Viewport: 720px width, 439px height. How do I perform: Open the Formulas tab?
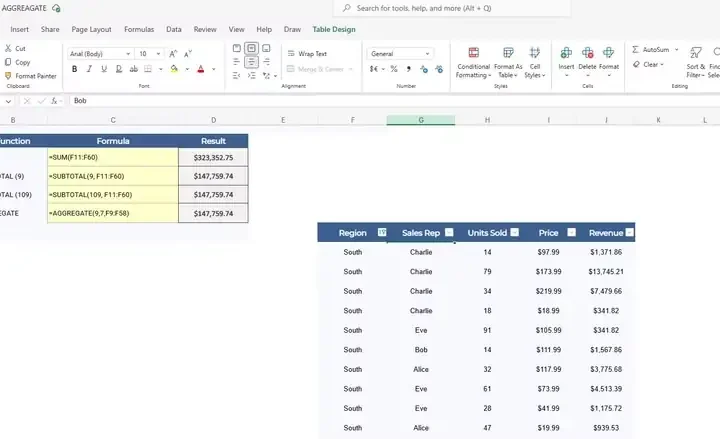(139, 29)
